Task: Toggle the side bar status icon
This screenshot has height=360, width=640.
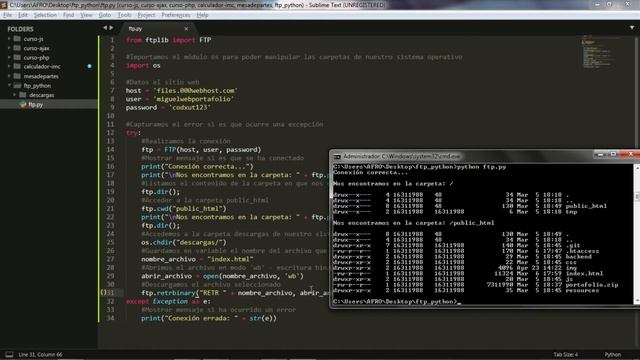Action: 9,354
